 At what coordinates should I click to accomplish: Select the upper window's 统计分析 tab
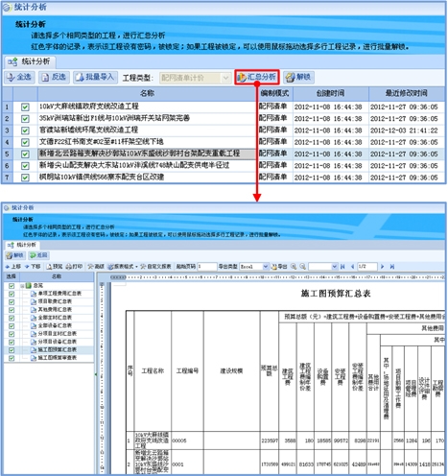[30, 61]
